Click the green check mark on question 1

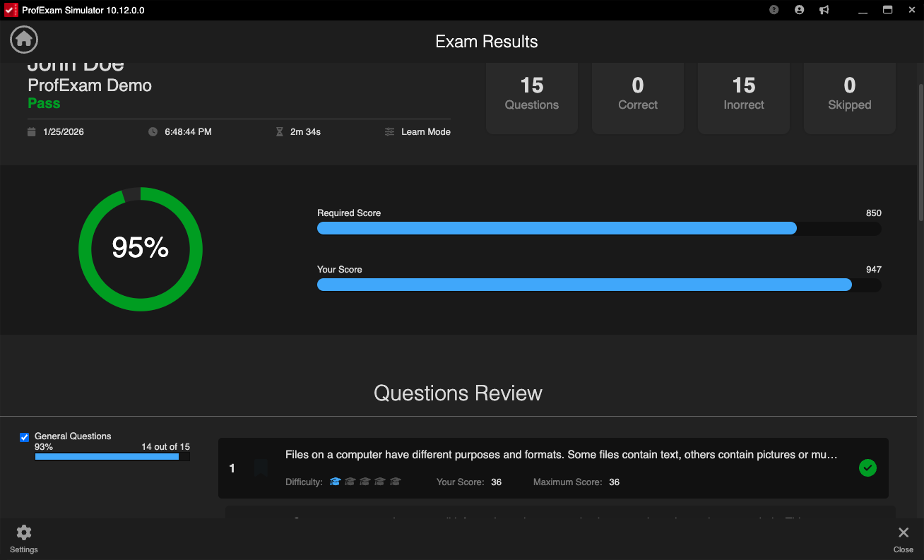click(x=867, y=467)
